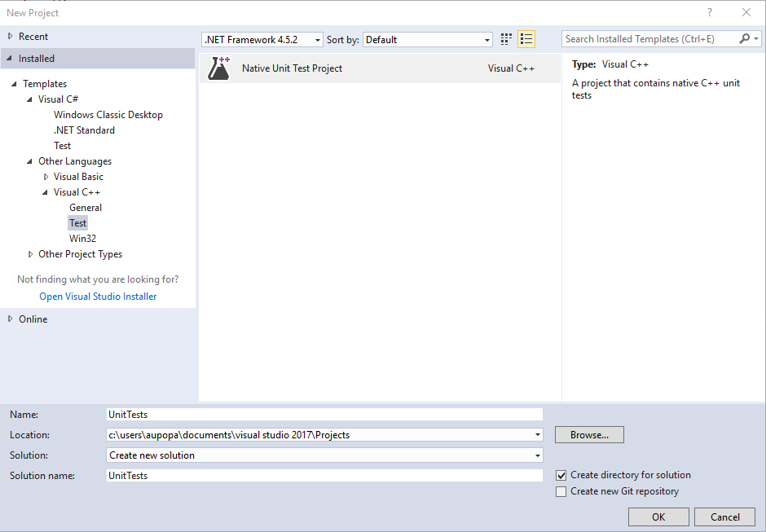Select Test under Visual C++
The image size is (766, 532).
[77, 222]
